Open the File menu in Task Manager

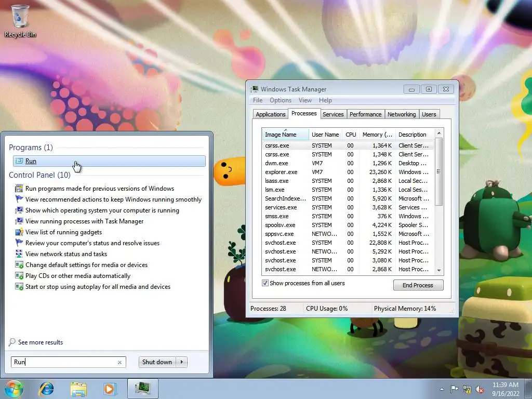coord(258,100)
